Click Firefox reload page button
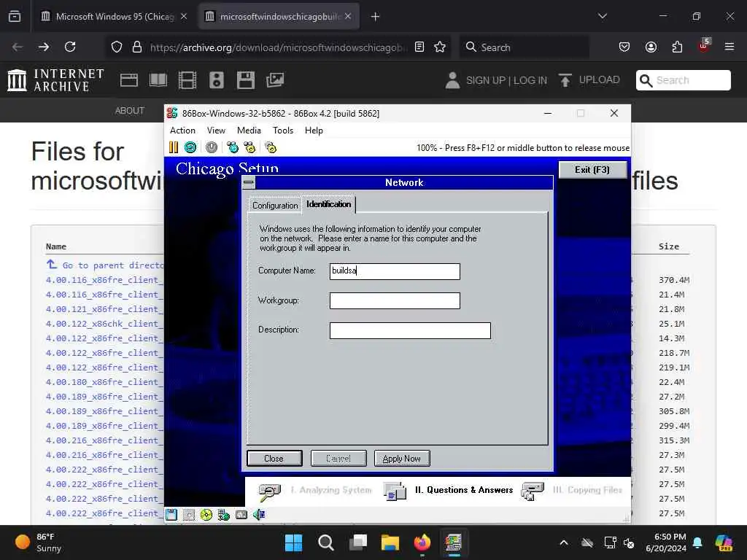Viewport: 747px width, 560px height. (x=70, y=47)
